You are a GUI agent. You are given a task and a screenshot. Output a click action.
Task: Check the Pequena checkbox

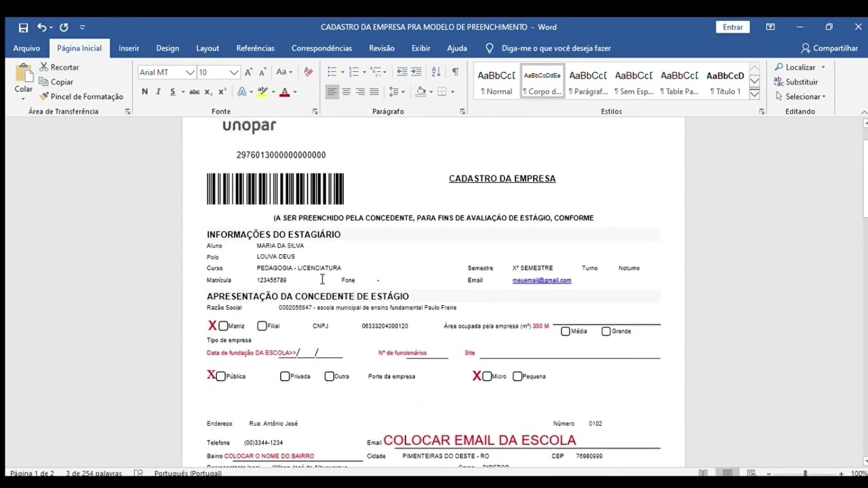point(517,376)
